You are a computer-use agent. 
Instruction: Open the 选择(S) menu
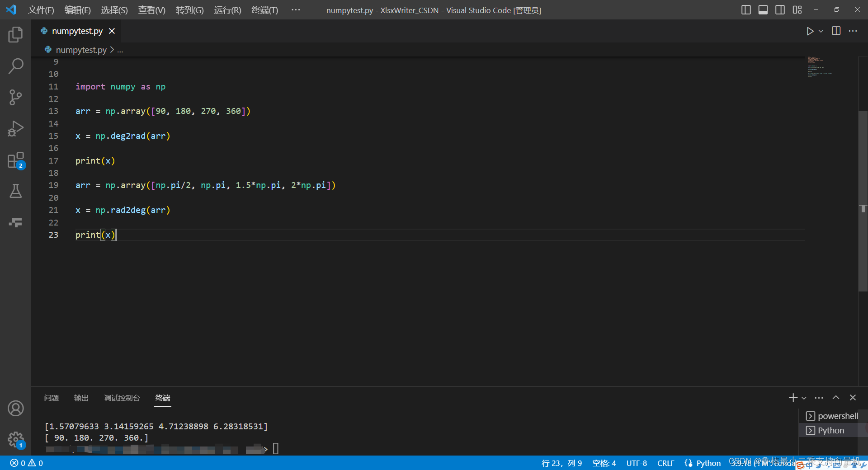[x=114, y=10]
